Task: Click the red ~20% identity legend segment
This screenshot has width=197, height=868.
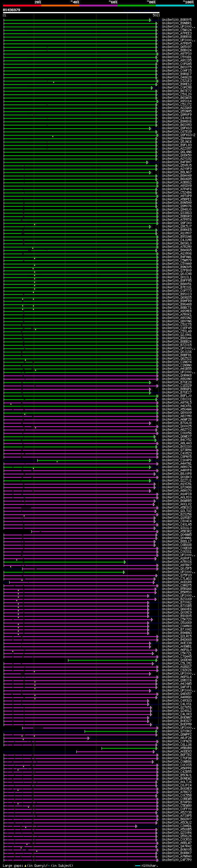Action: (x=22, y=6)
